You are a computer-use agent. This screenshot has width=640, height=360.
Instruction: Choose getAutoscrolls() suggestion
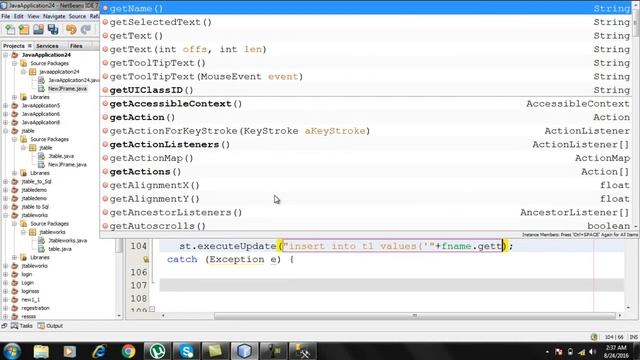(366, 226)
